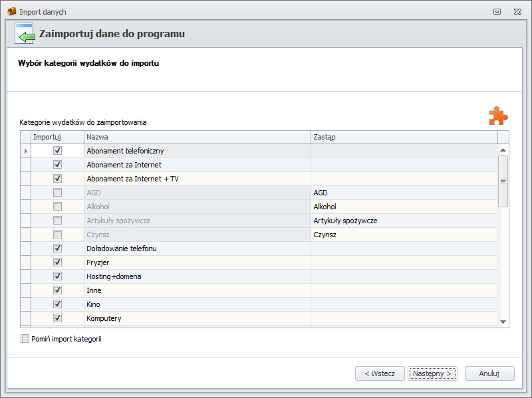Open Zastąp cell for Czynsz row

(x=404, y=235)
